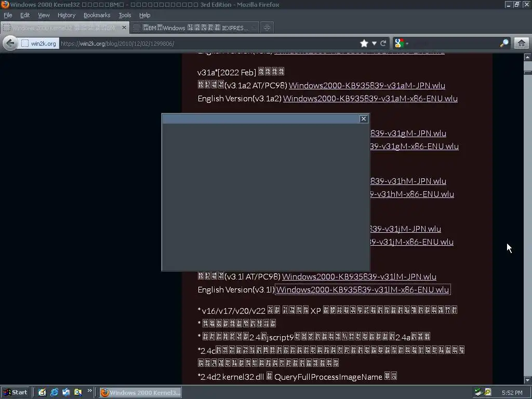Download Windows2000-KB935839-v31aM-JPN.wlu

(367, 86)
